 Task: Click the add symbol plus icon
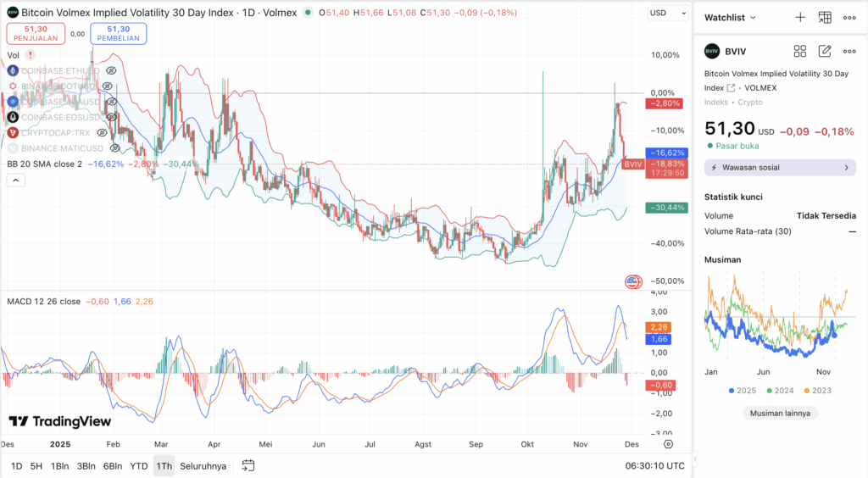tap(800, 17)
